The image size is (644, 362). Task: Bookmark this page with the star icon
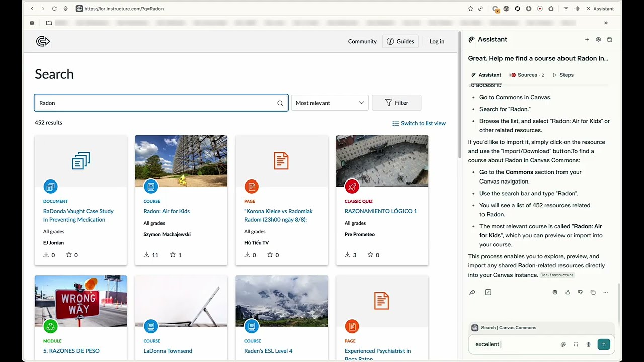(x=470, y=9)
